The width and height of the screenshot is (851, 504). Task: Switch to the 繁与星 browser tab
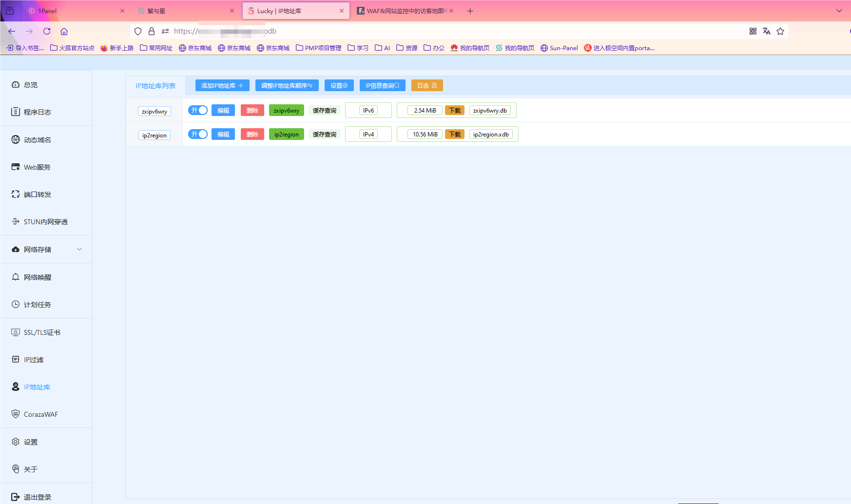(185, 11)
